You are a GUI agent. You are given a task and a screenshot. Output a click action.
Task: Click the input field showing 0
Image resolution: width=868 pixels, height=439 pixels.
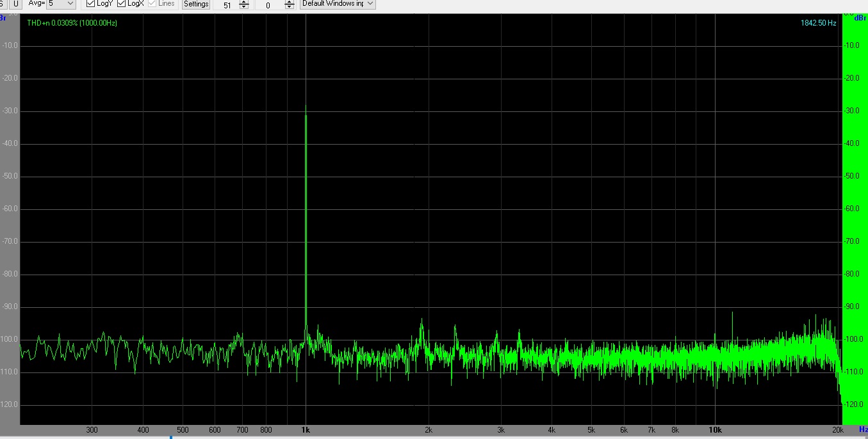tap(267, 5)
